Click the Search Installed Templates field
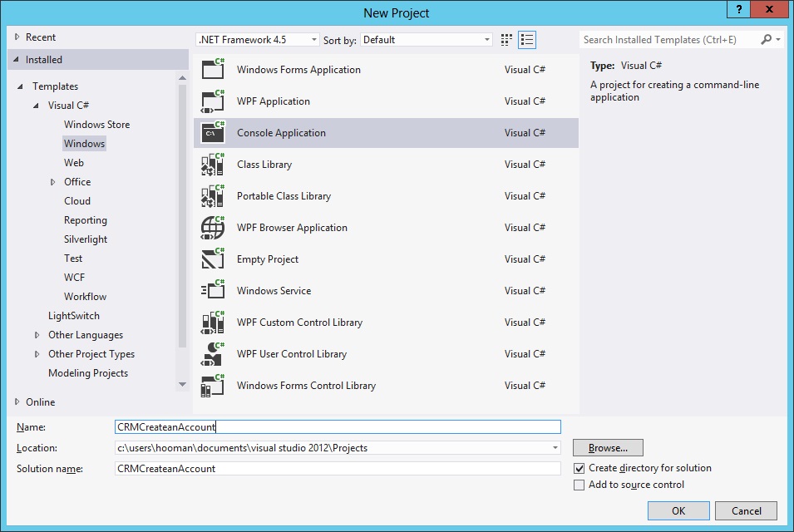 669,39
